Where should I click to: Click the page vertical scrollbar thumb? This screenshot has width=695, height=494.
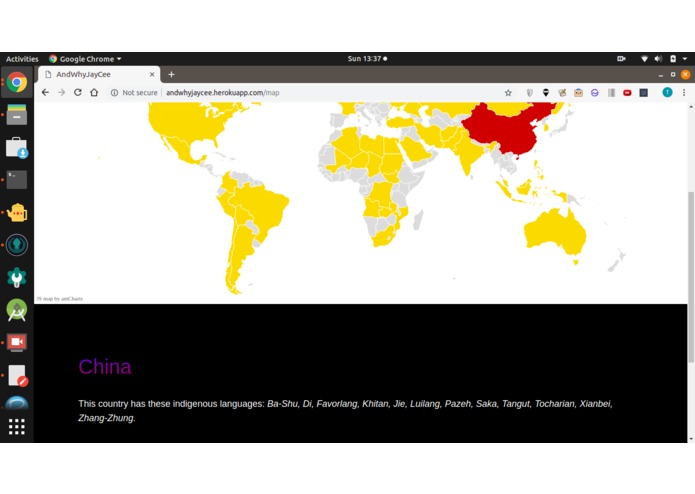pos(691,277)
